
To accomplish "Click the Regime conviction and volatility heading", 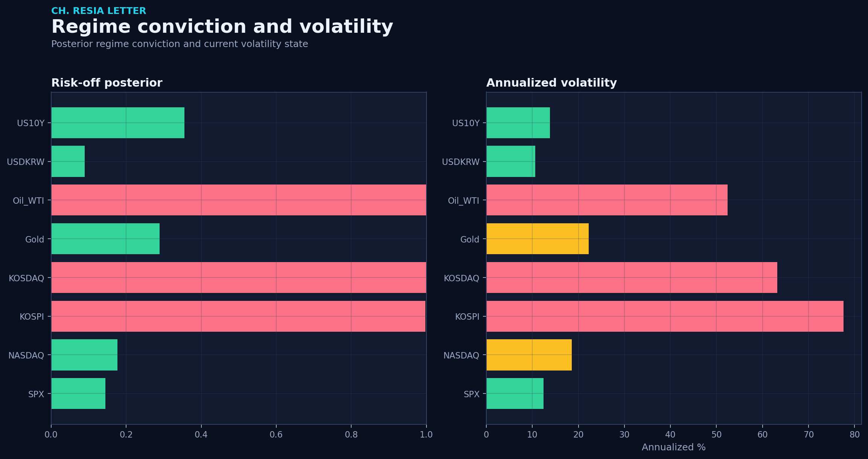I will [222, 27].
